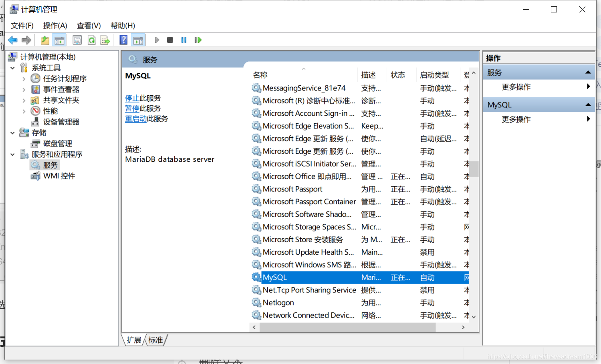Select Net.Tcp Port Sharing Service row
Image resolution: width=601 pixels, height=364 pixels.
point(360,290)
